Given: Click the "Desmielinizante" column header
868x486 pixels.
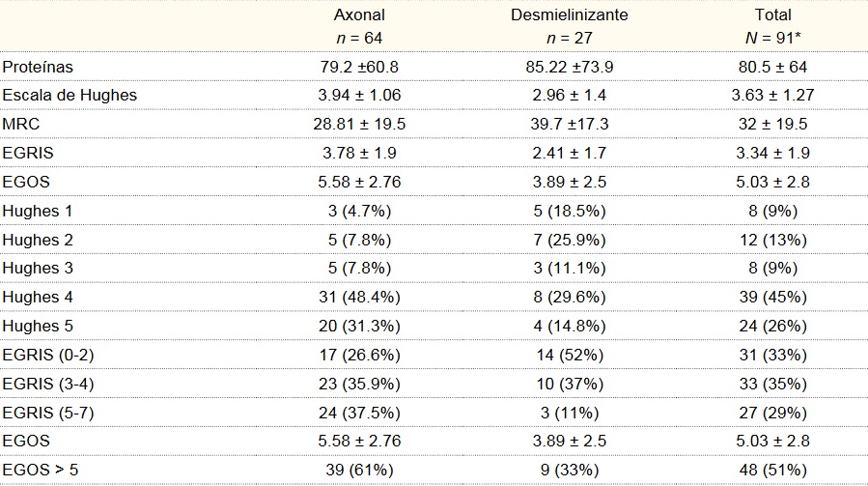Looking at the screenshot, I should [570, 14].
